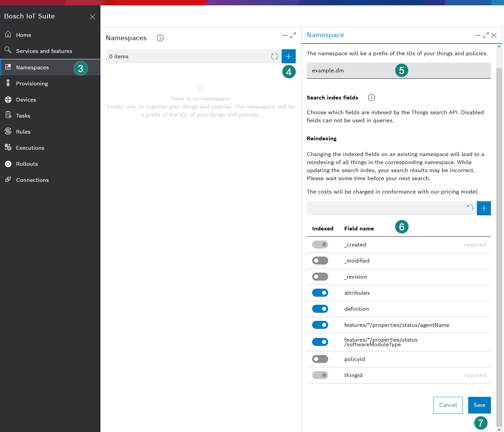Screen dimensions: 504x432
Task: Open the Tasks menu entry
Action: pyautogui.click(x=50, y=116)
